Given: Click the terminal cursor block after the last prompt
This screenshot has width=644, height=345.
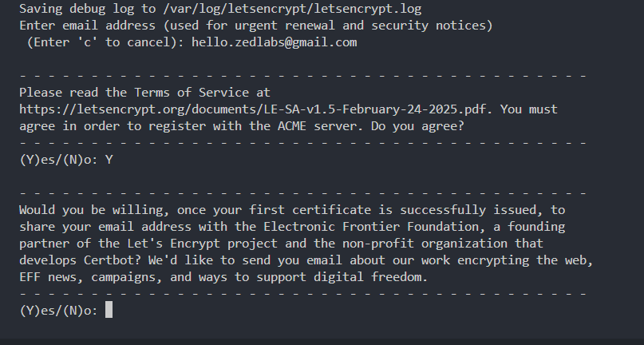Looking at the screenshot, I should click(x=109, y=311).
